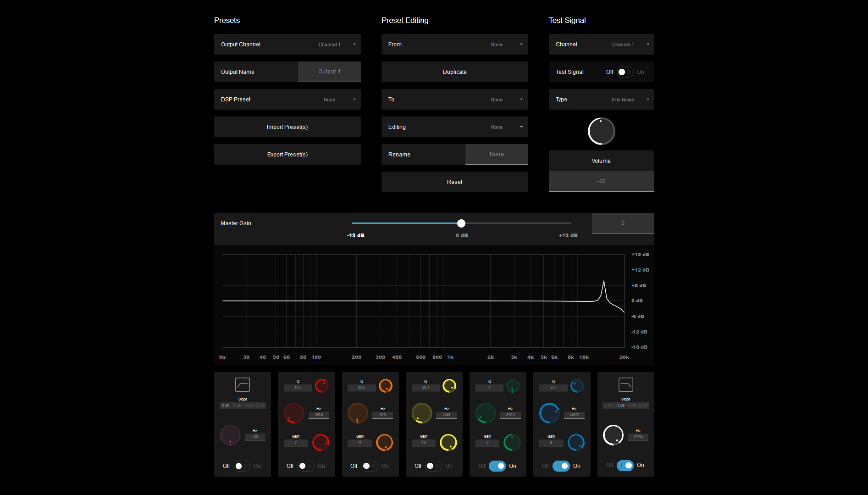Click the Master Gain slider handle
This screenshot has height=495, width=868.
[x=461, y=223]
